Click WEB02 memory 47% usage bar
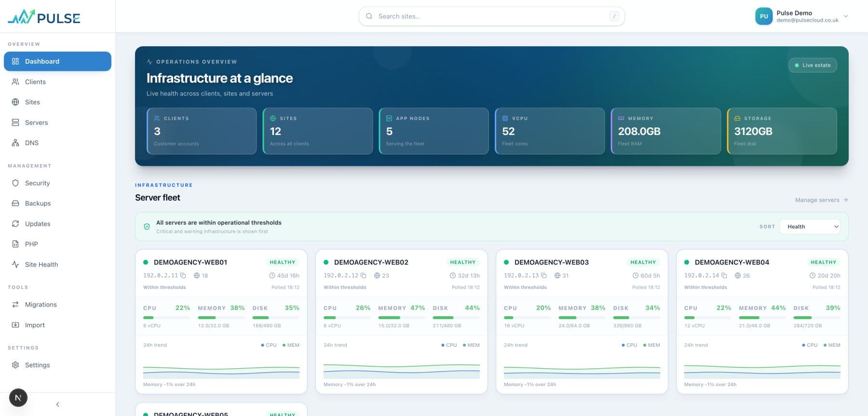Viewport: 868px width, 416px height. pyautogui.click(x=401, y=318)
